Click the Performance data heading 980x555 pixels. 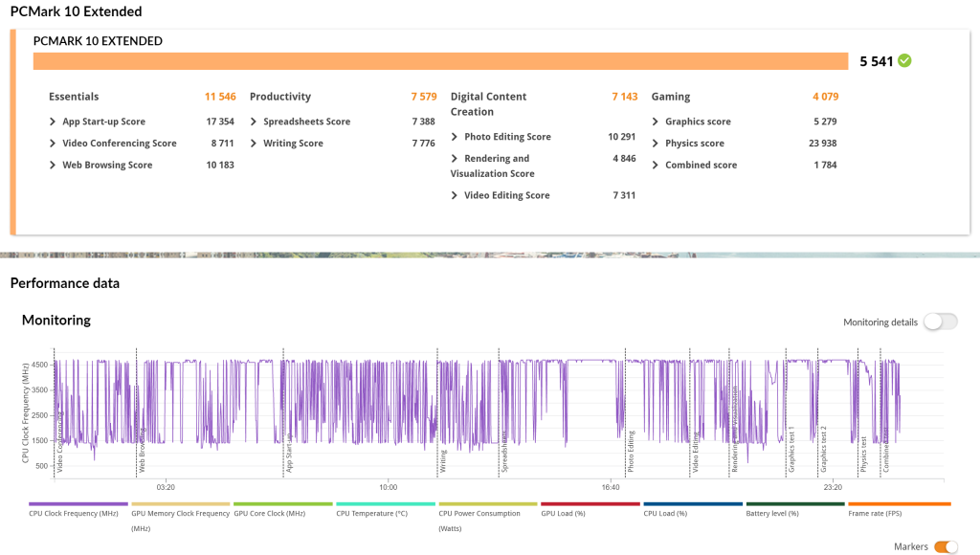tap(65, 283)
